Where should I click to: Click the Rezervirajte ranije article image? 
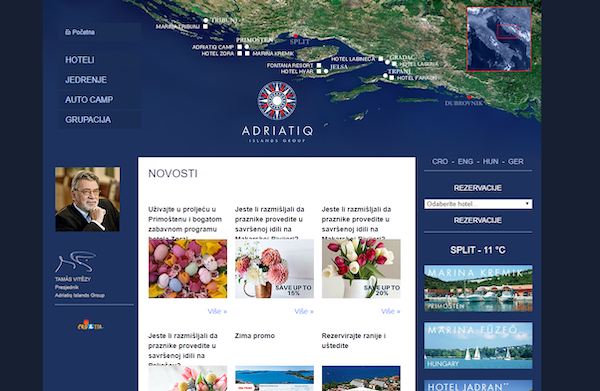361,378
